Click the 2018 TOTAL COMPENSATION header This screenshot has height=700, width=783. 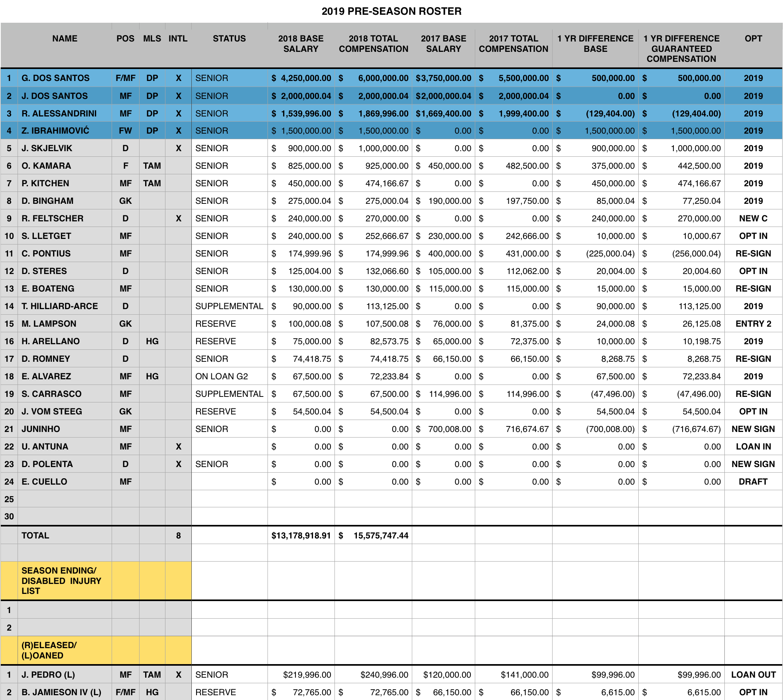374,44
